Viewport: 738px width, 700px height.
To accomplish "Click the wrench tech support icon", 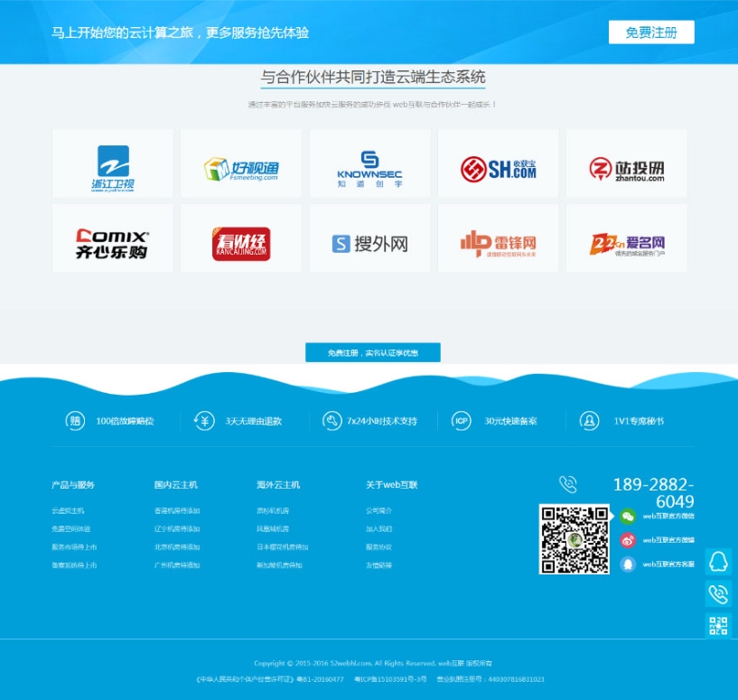I will 332,421.
